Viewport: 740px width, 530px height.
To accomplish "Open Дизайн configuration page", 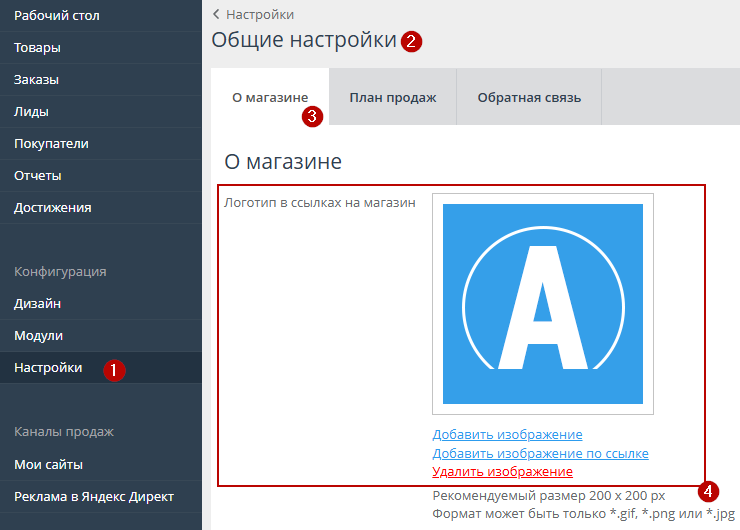I will pyautogui.click(x=37, y=303).
